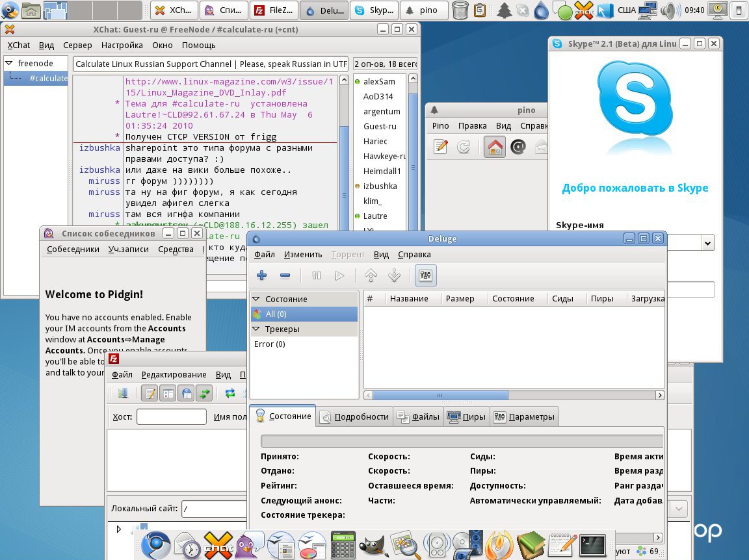Click the Deluge Preferences toolbar icon
The width and height of the screenshot is (749, 560).
coord(426,275)
